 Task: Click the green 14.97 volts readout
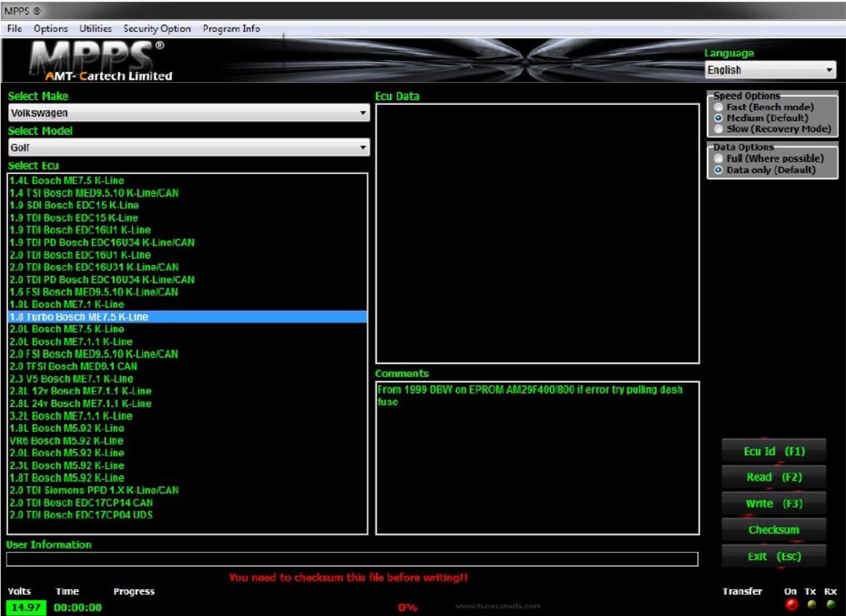click(x=26, y=607)
